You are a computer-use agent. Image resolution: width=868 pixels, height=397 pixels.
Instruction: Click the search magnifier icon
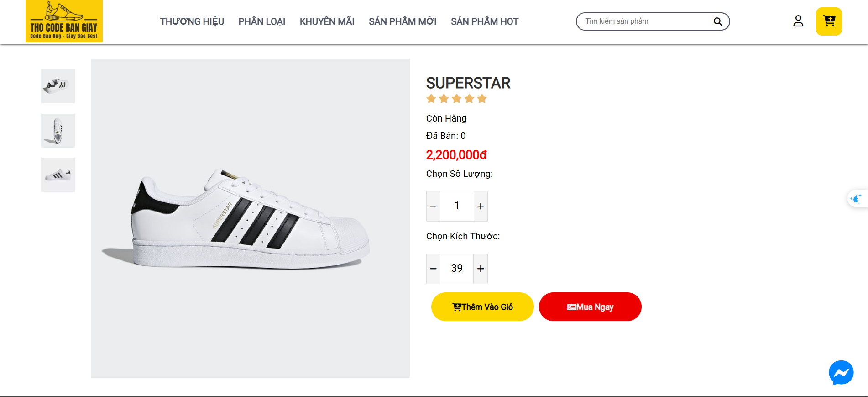(x=717, y=21)
